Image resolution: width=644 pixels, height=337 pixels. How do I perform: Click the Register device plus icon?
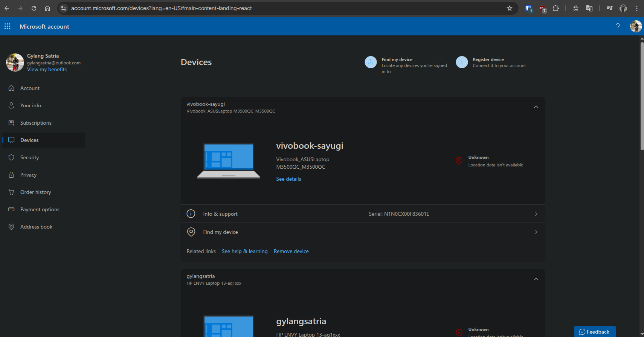click(462, 62)
